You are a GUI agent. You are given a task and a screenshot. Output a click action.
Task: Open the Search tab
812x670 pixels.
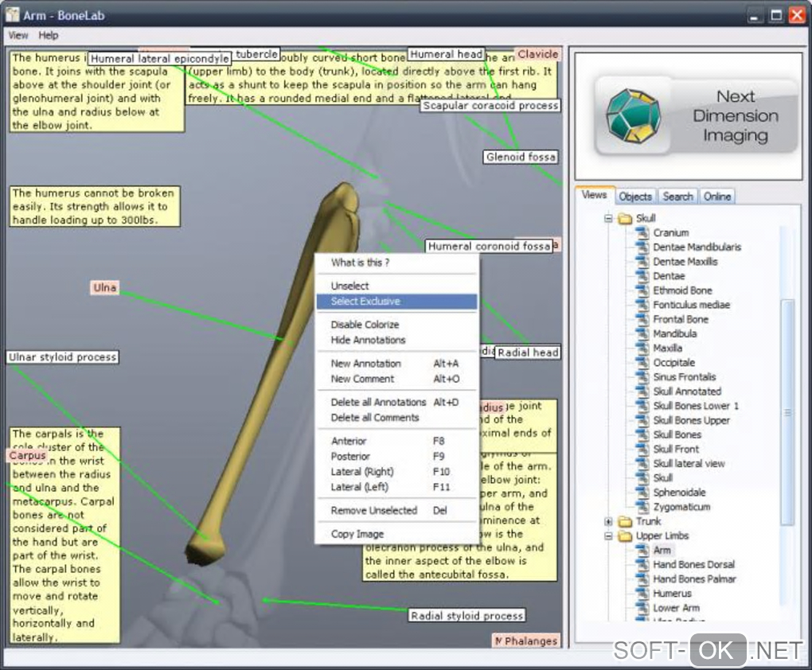point(677,197)
